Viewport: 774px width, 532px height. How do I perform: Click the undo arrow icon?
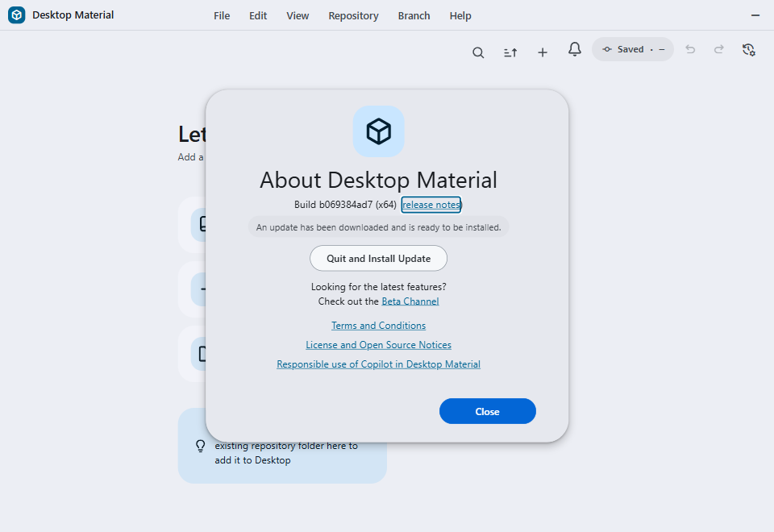click(690, 49)
